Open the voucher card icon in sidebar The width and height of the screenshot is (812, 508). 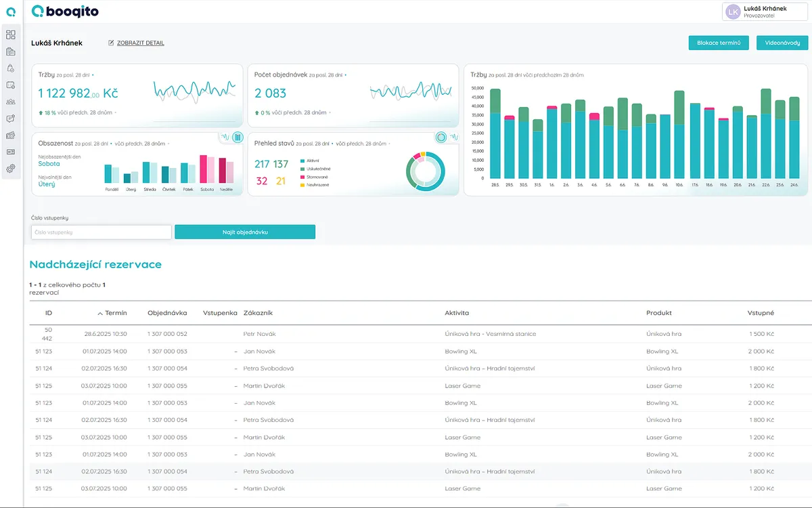(11, 152)
